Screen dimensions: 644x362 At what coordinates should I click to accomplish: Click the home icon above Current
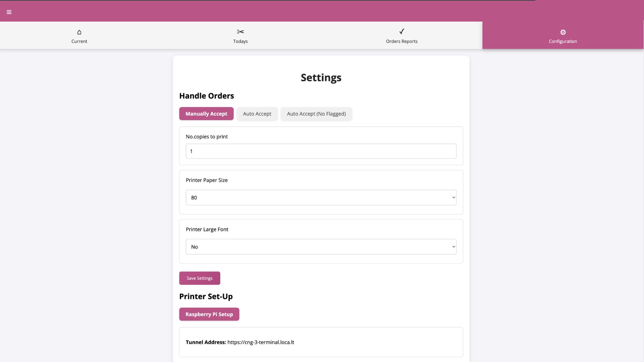79,32
